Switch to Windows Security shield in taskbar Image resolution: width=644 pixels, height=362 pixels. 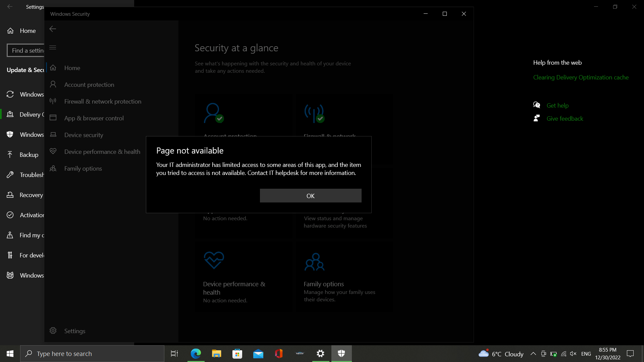click(341, 354)
